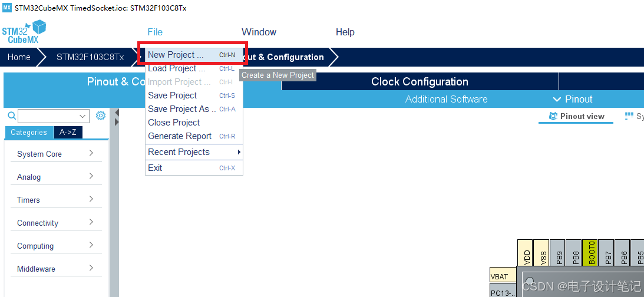Viewport: 644px width, 297px height.
Task: Open the categories settings gear
Action: [x=101, y=116]
